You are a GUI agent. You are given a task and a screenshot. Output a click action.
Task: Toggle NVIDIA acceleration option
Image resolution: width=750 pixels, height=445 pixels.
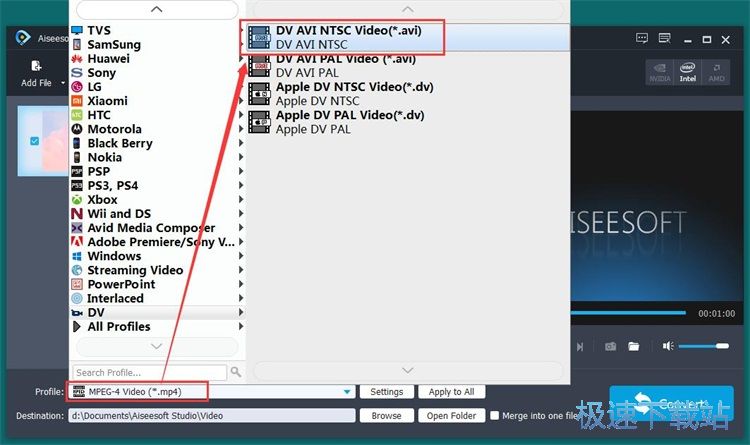(660, 73)
